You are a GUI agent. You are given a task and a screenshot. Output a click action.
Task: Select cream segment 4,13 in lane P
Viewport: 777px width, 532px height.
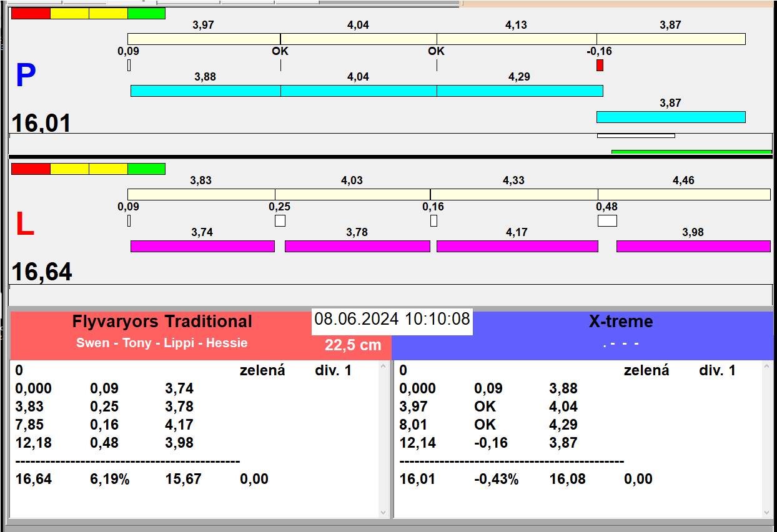coord(517,39)
